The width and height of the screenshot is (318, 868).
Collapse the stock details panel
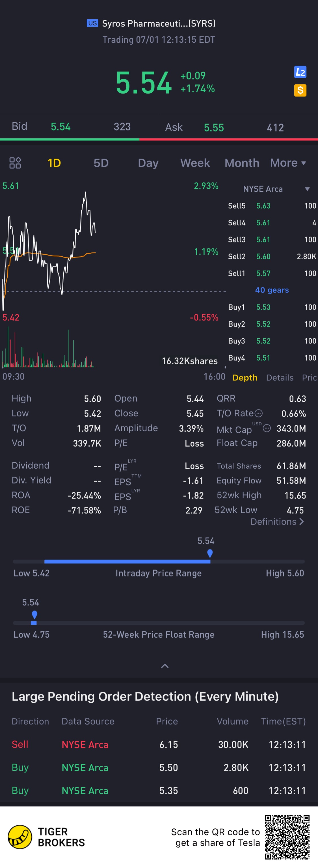point(165,666)
